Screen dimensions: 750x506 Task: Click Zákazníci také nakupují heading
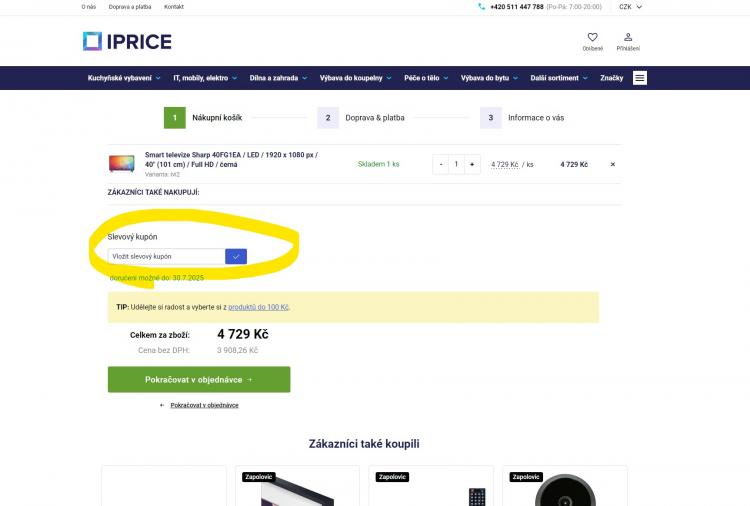tap(154, 192)
